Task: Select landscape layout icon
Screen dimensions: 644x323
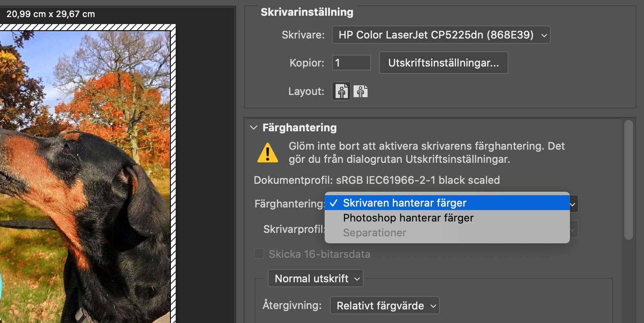Action: [x=360, y=91]
